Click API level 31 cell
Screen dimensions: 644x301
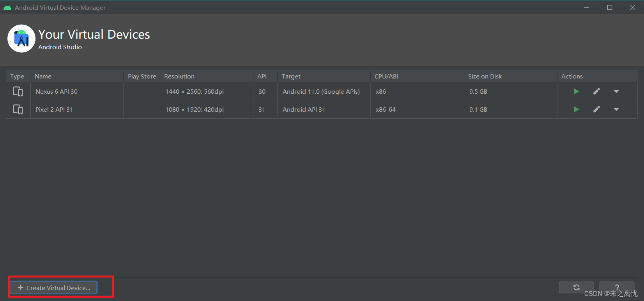265,109
